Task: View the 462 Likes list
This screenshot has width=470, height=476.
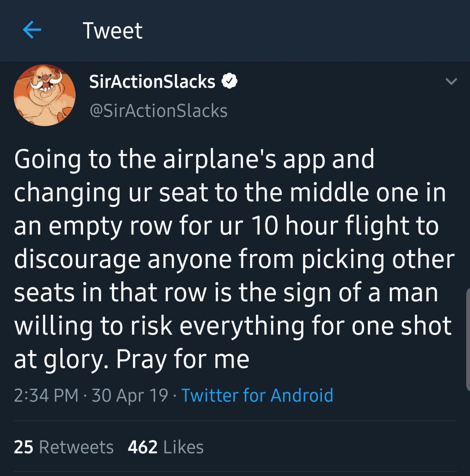Action: (x=165, y=447)
